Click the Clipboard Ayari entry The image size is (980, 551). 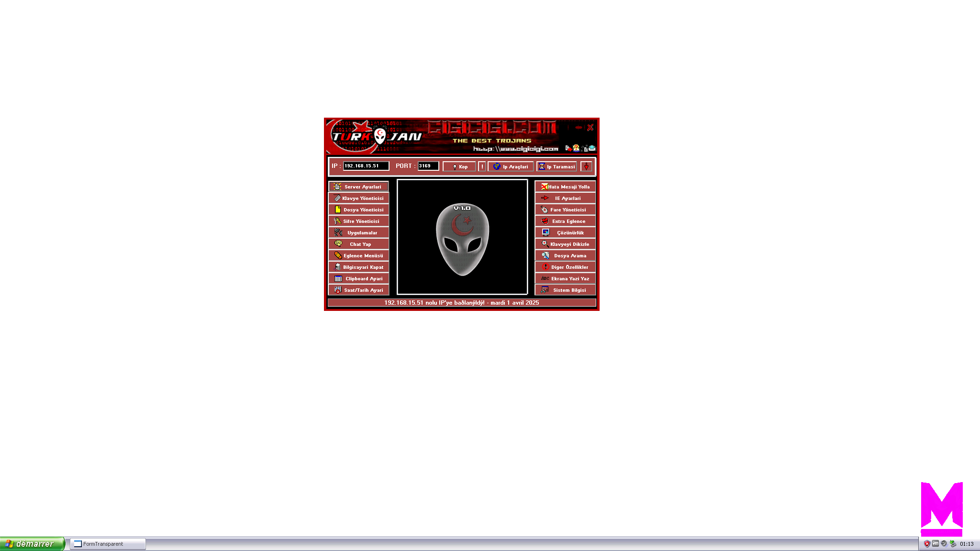(x=358, y=278)
